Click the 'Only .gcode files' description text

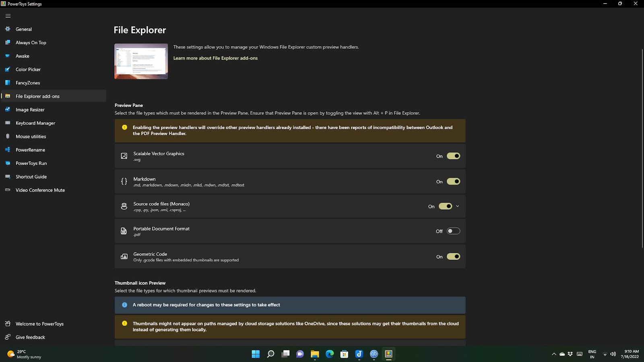click(186, 260)
